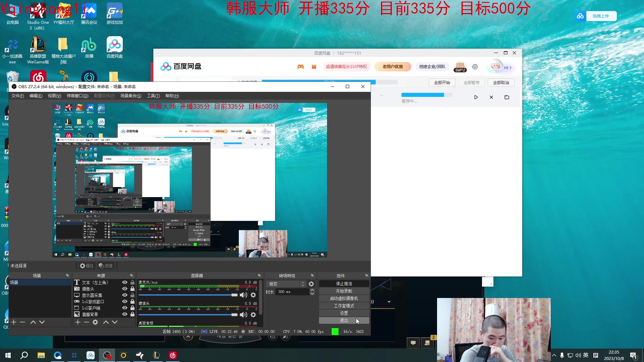
Task: Open game icon in Baidu Netdisk header
Action: (301, 67)
